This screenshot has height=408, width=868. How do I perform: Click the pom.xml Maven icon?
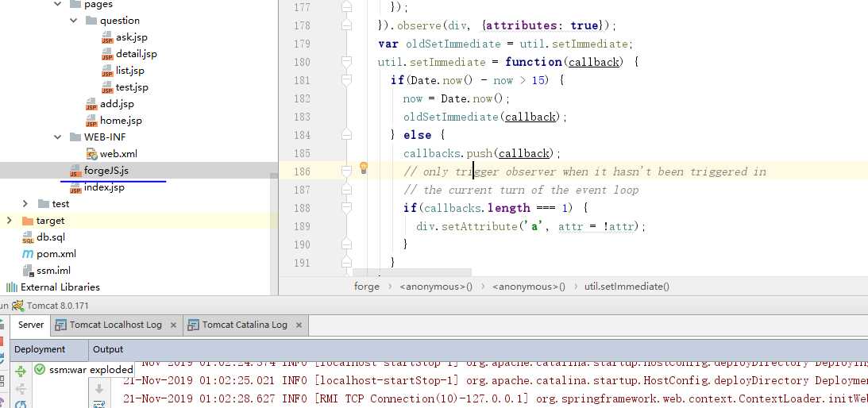pyautogui.click(x=28, y=254)
